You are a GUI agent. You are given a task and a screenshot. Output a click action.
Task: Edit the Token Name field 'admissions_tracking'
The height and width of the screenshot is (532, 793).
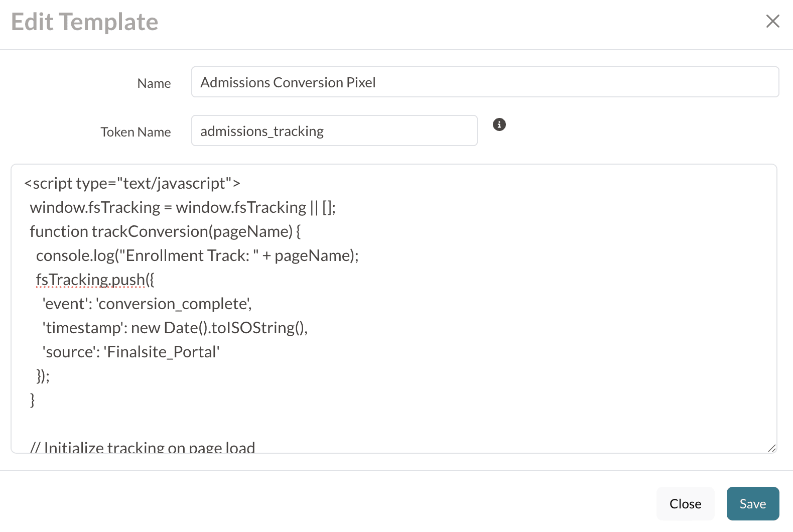pyautogui.click(x=334, y=130)
